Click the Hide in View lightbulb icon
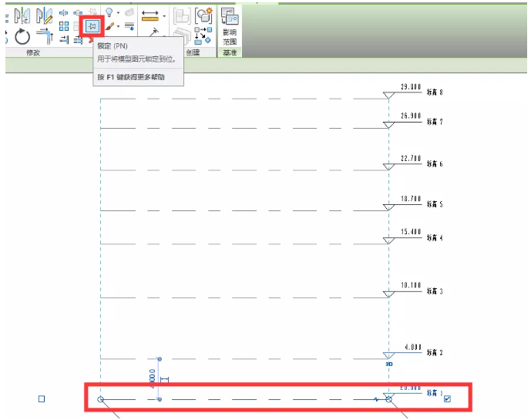 tap(109, 12)
